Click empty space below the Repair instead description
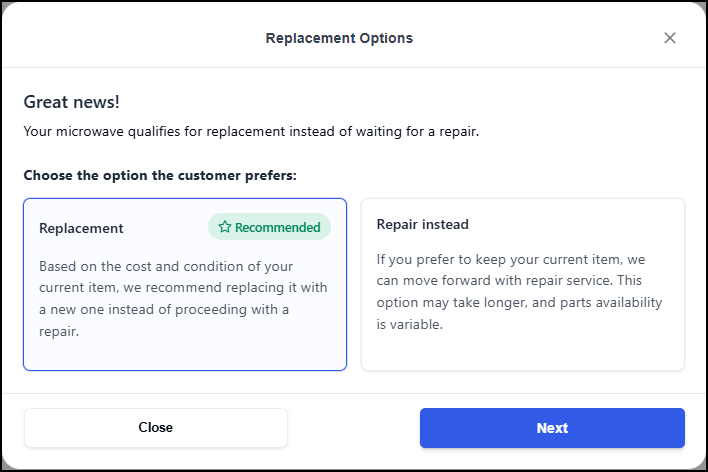Viewport: 708px width, 472px height. (522, 350)
